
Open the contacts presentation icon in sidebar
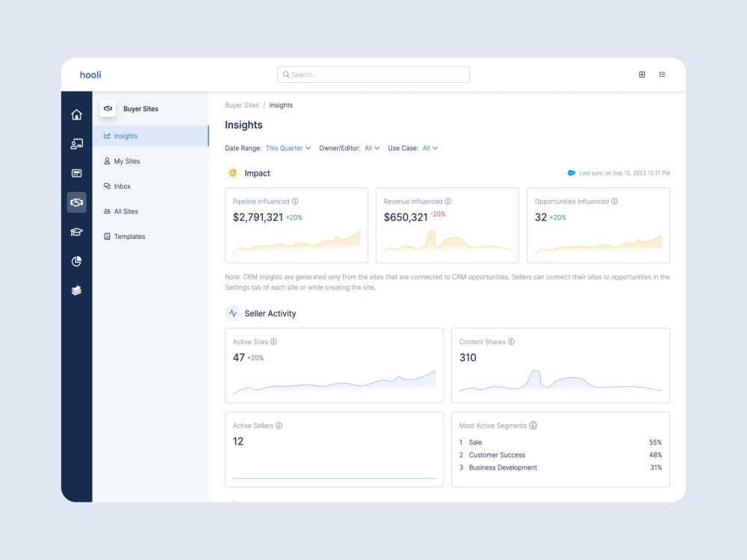[x=76, y=144]
